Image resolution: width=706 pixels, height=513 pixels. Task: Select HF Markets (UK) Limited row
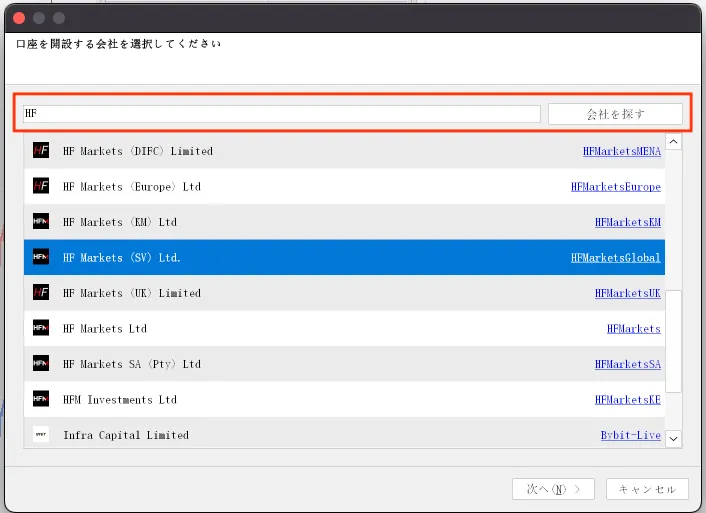pyautogui.click(x=344, y=293)
